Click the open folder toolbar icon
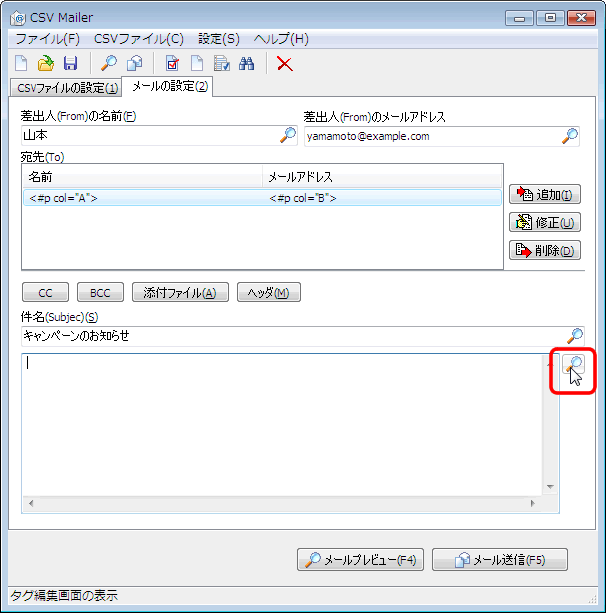 [46, 63]
